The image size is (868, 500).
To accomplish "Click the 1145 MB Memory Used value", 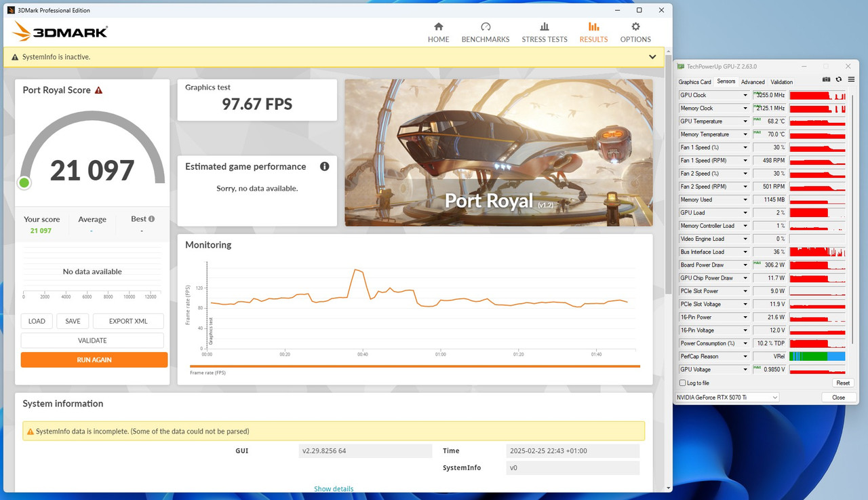I will 769,200.
